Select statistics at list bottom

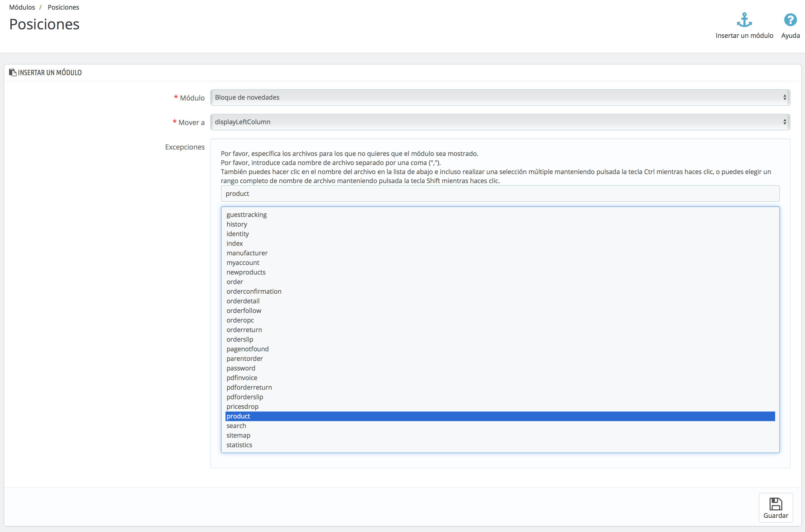coord(239,445)
